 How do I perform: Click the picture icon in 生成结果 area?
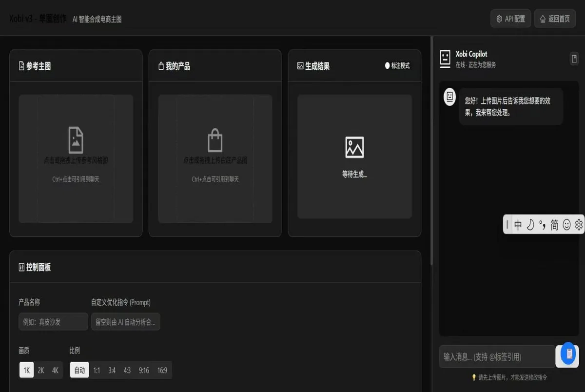point(354,147)
